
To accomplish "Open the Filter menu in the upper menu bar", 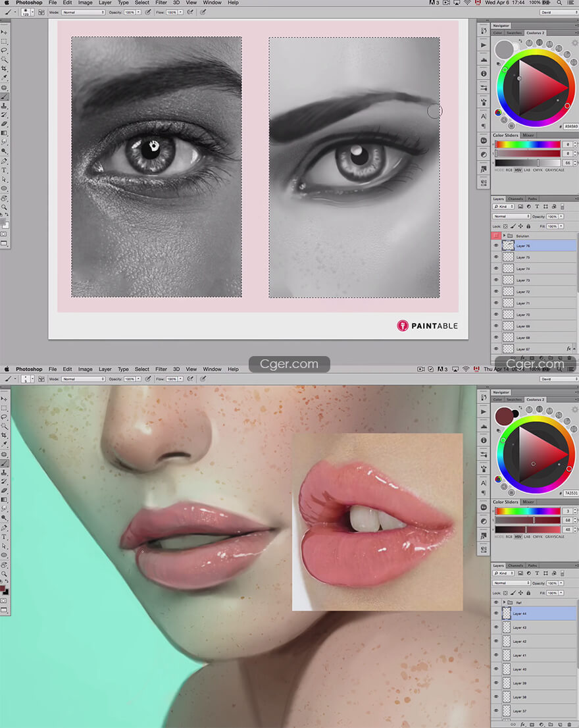I will coord(161,3).
